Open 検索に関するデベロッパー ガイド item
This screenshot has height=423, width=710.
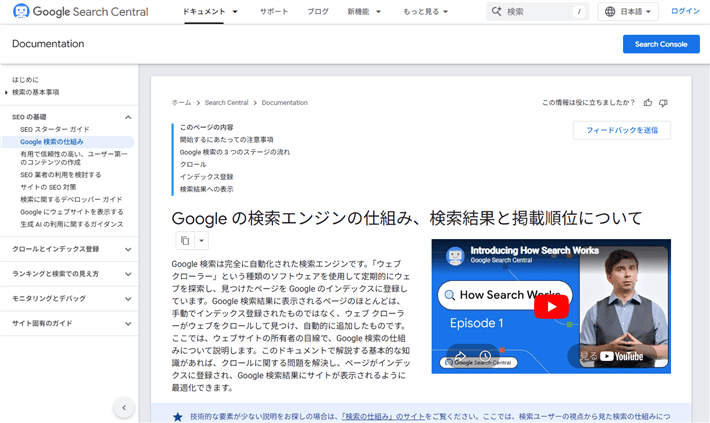click(x=71, y=199)
